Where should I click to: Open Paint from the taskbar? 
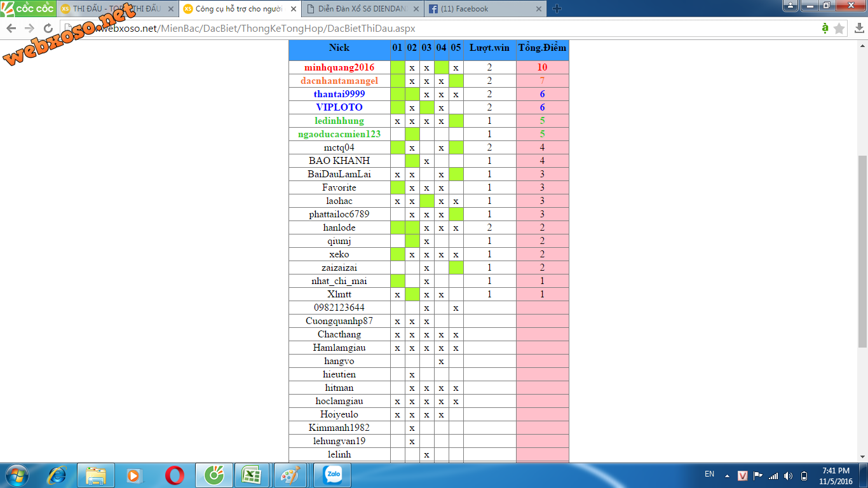(x=292, y=475)
